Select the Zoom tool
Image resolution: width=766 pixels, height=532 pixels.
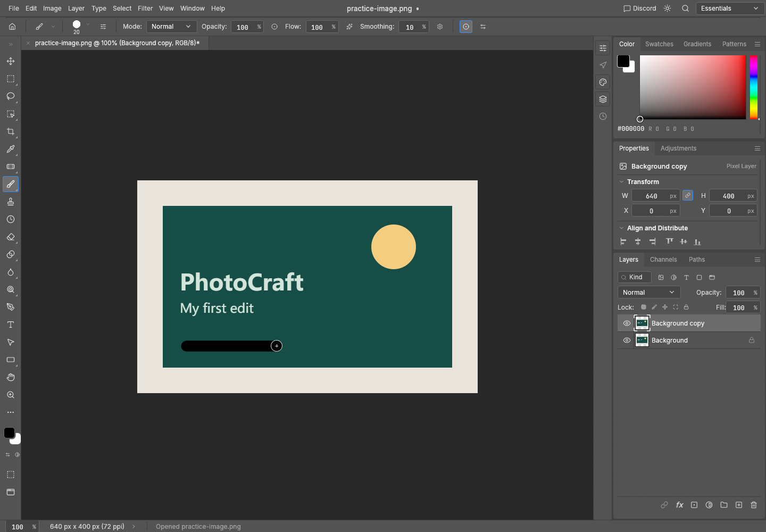pyautogui.click(x=11, y=395)
